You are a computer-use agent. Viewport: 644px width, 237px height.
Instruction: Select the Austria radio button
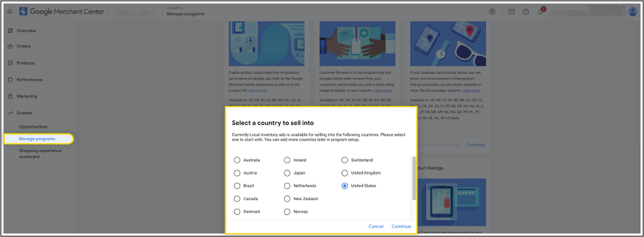pyautogui.click(x=237, y=173)
